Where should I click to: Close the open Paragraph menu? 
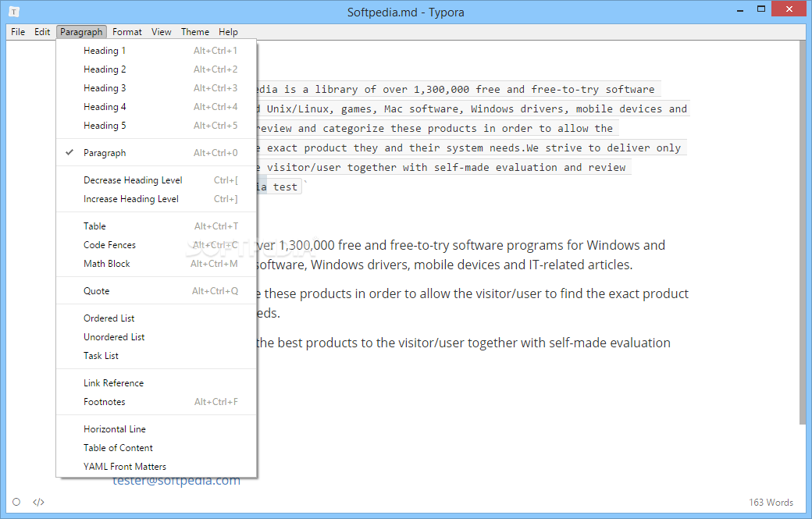pyautogui.click(x=81, y=31)
